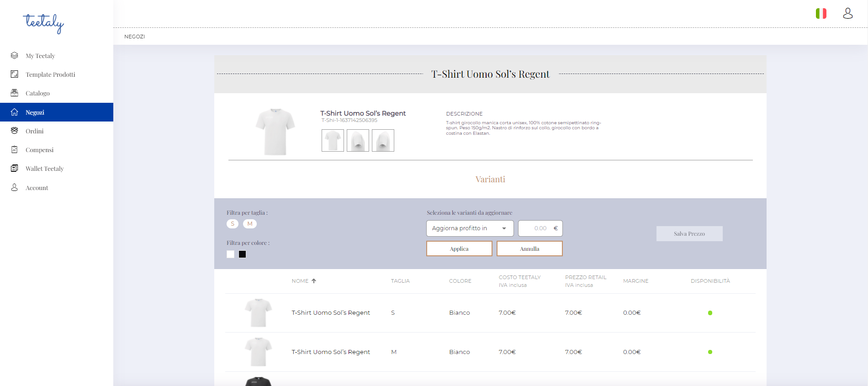The height and width of the screenshot is (386, 868).
Task: Click the profit amount euro input field
Action: [x=540, y=228]
